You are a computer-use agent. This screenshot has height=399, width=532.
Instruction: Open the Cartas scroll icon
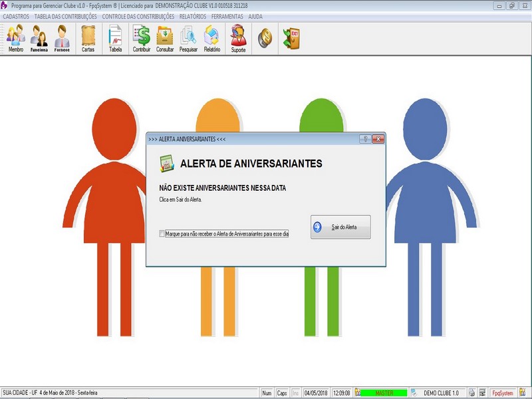88,39
